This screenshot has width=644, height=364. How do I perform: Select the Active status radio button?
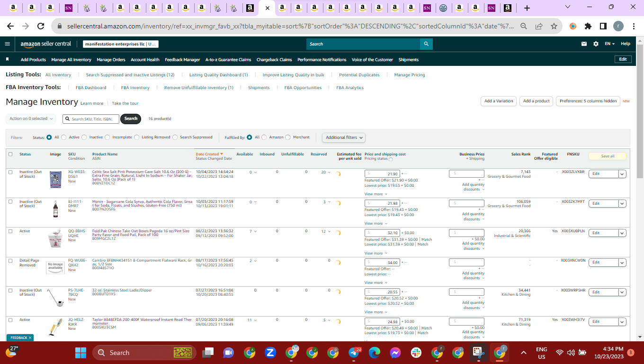(64, 137)
